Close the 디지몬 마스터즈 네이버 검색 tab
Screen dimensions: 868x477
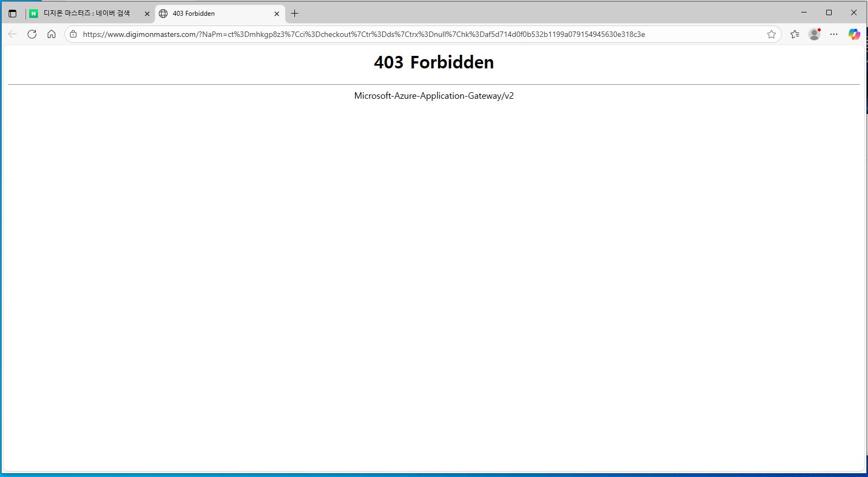(x=147, y=14)
